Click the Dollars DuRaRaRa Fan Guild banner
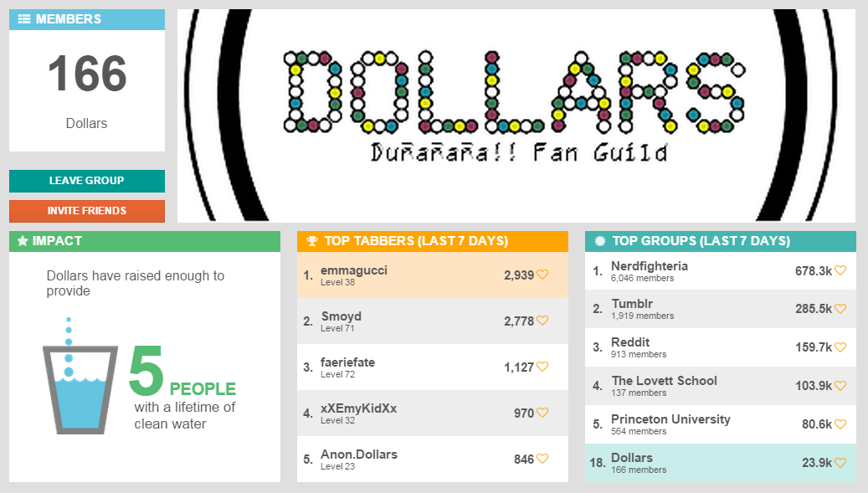 pos(516,116)
